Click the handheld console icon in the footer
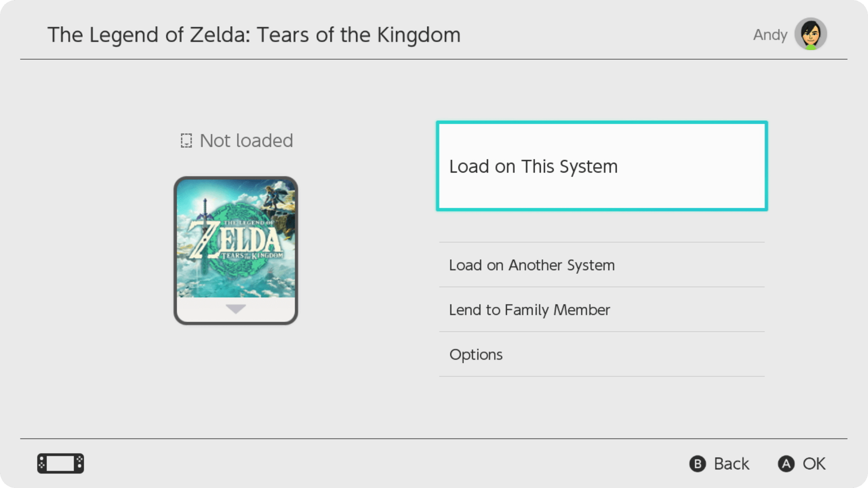 (61, 463)
